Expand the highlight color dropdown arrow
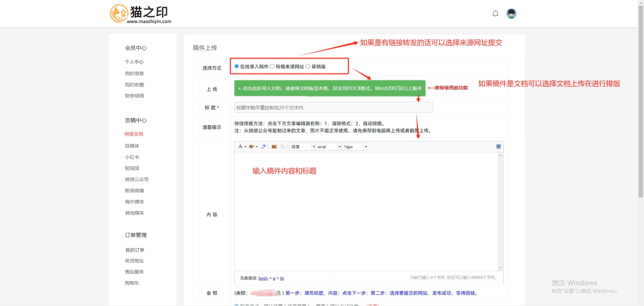The width and height of the screenshot is (644, 306). point(257,147)
